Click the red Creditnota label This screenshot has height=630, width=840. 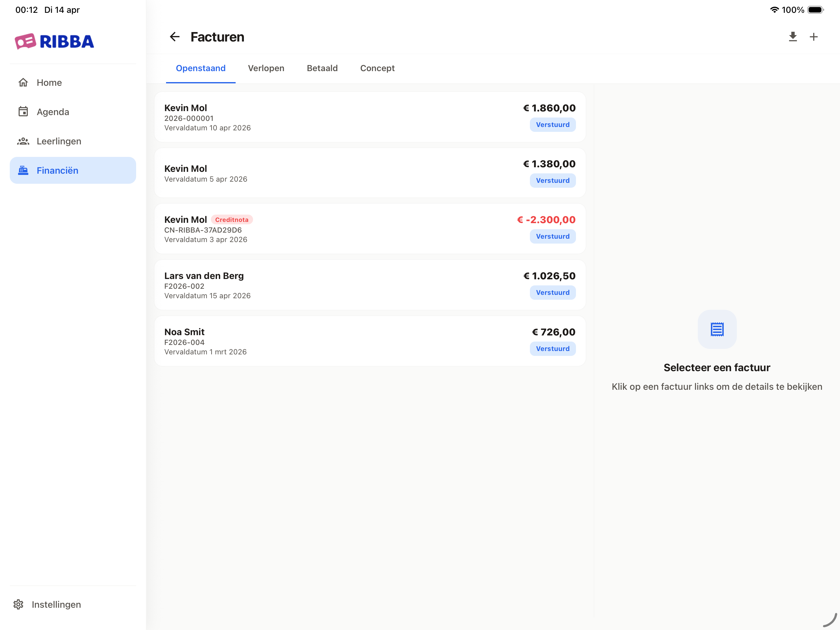tap(232, 219)
